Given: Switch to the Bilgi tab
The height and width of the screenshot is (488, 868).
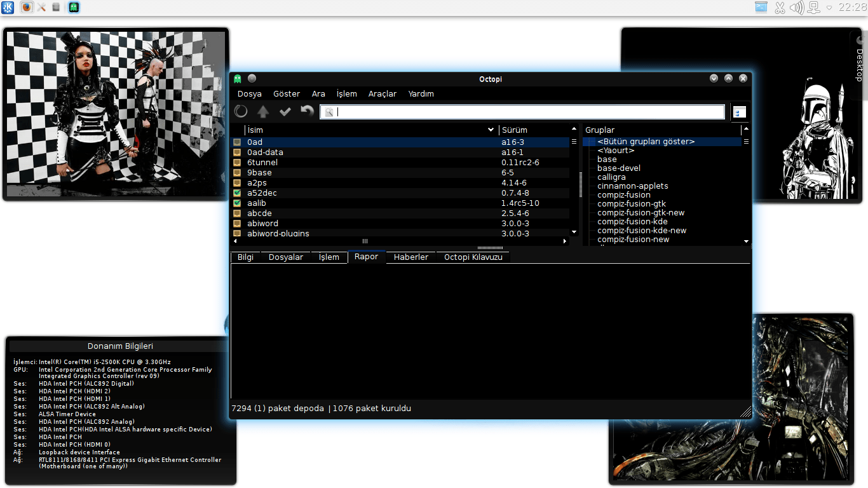Looking at the screenshot, I should pyautogui.click(x=246, y=257).
